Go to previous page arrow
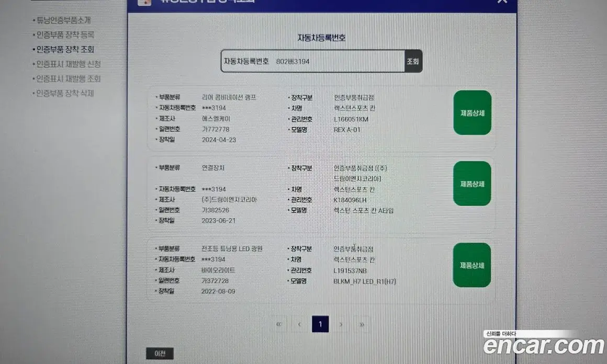The height and width of the screenshot is (364, 607). [299, 324]
